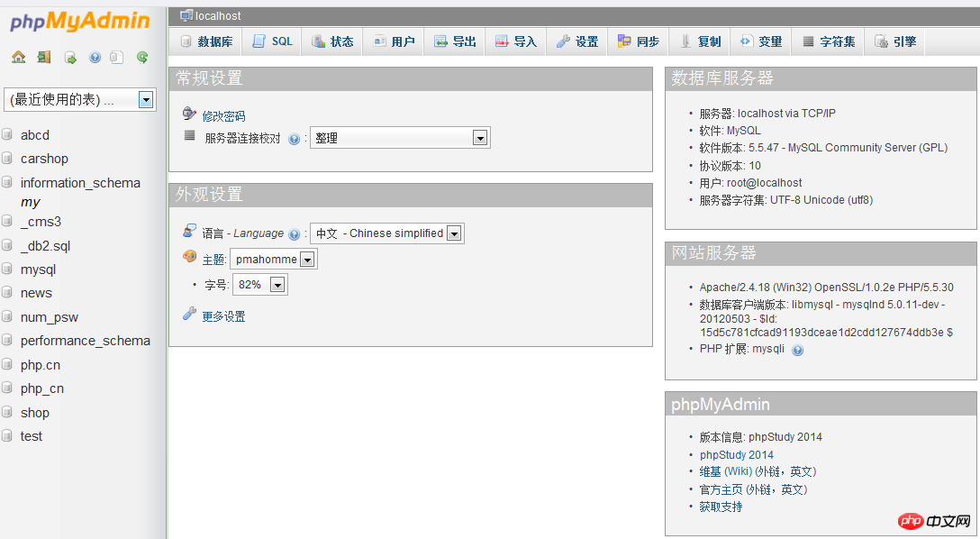Click text 用户: root@localhost
The width and height of the screenshot is (980, 539).
[750, 183]
